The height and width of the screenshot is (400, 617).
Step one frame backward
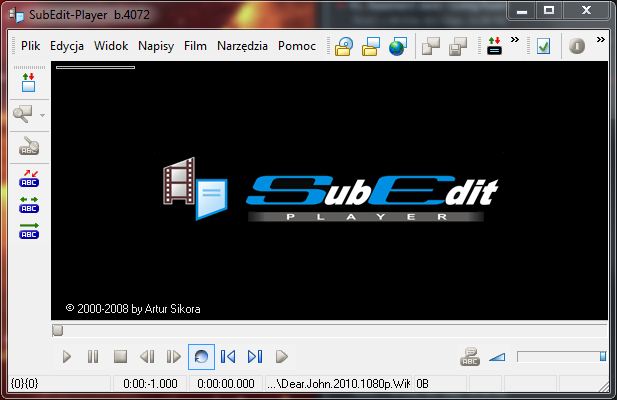147,357
